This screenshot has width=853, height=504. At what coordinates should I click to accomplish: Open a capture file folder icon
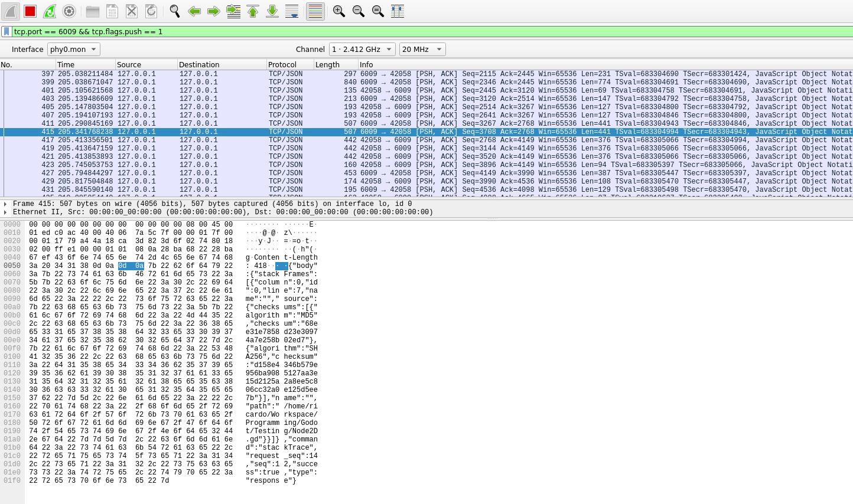93,11
